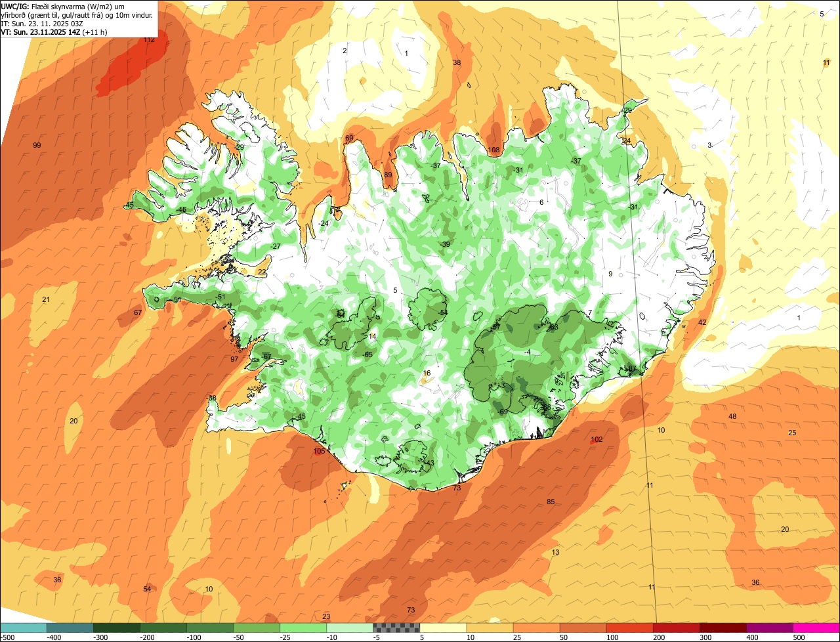Click the map value '23' near the bottom edge

click(x=326, y=616)
